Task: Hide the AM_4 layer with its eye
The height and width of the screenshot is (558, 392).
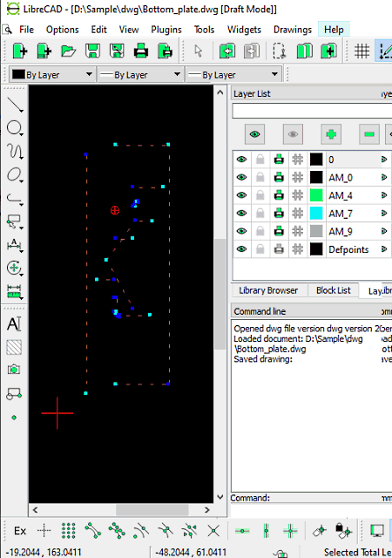Action: click(242, 195)
